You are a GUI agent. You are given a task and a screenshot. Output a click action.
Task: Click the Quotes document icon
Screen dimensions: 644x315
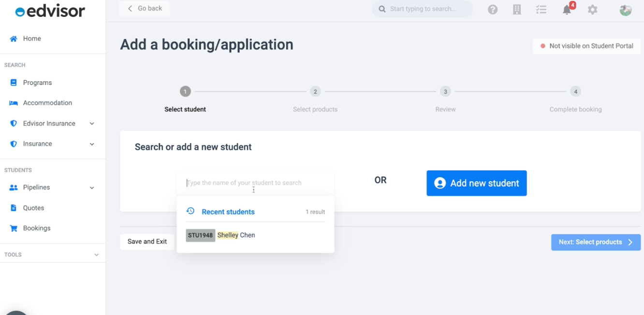(x=14, y=208)
